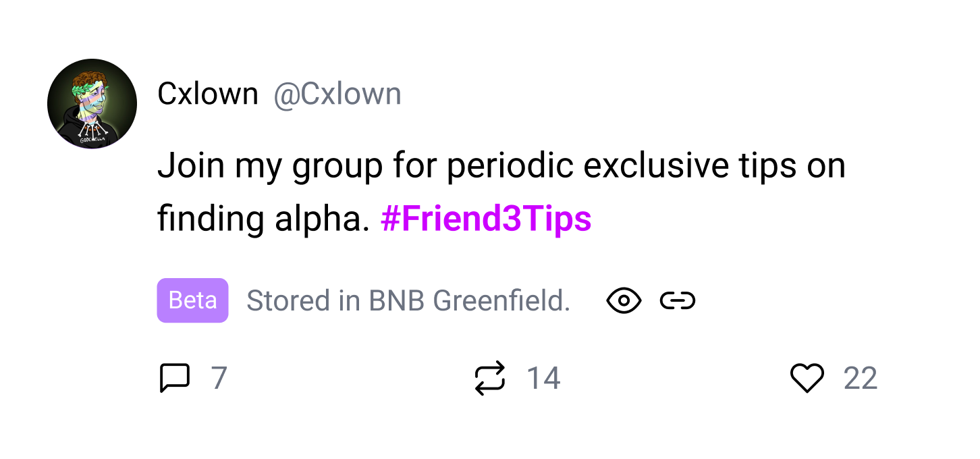Repost using the arrows loop icon
Viewport: 980px width, 459px height.
pyautogui.click(x=489, y=378)
